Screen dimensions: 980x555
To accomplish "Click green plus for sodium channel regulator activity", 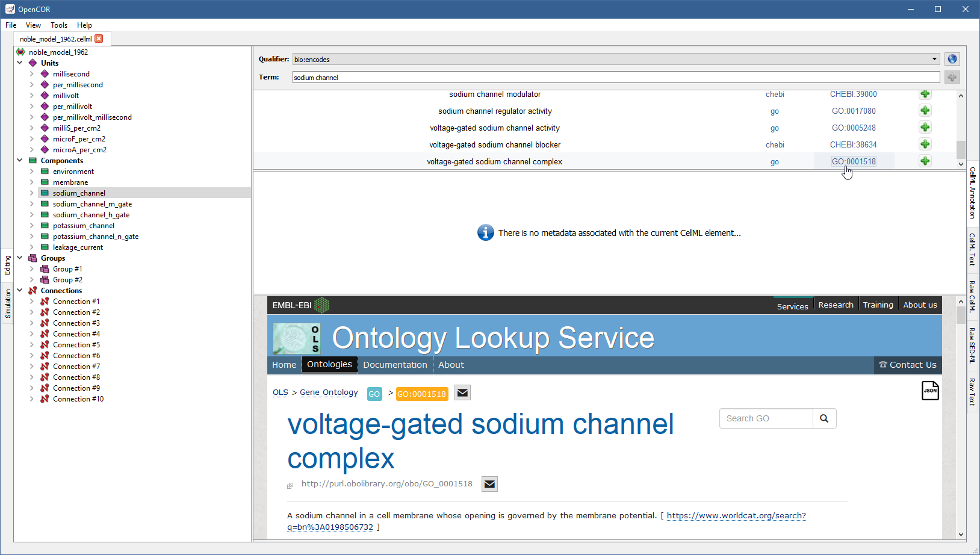I will [x=925, y=111].
